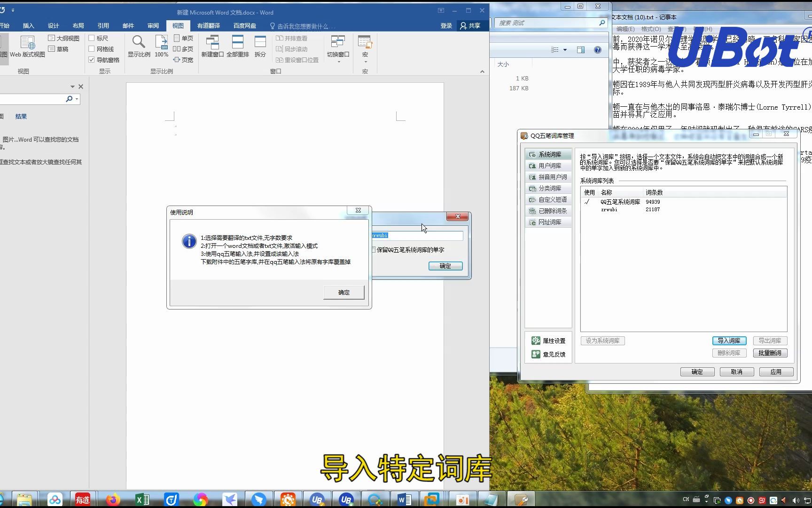Click 确定 in the 使用说明 dialog

click(344, 292)
